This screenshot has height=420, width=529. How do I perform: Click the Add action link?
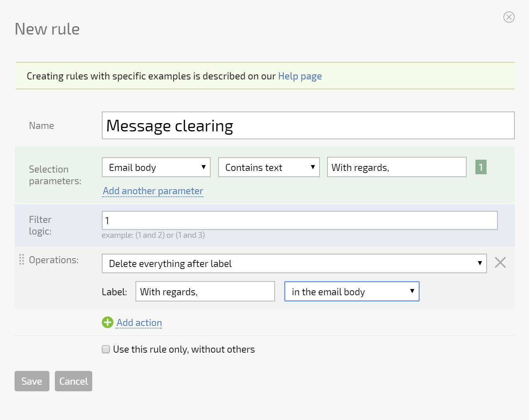pos(139,323)
